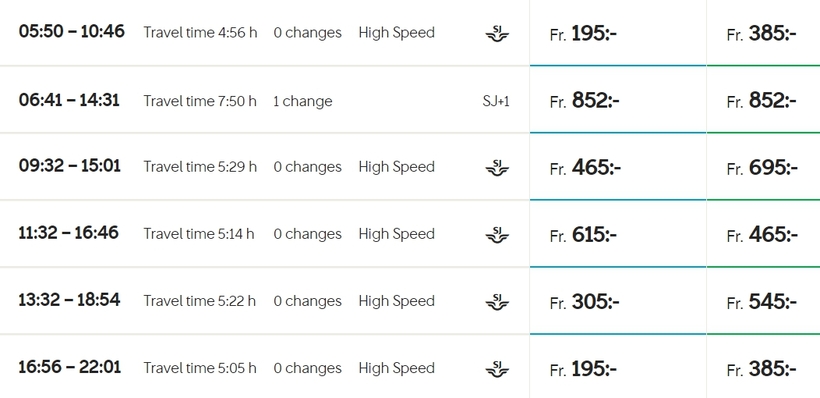Choose Fr. 695:- fare for 09:32 train
Image resolution: width=820 pixels, height=398 pixels.
click(x=763, y=166)
